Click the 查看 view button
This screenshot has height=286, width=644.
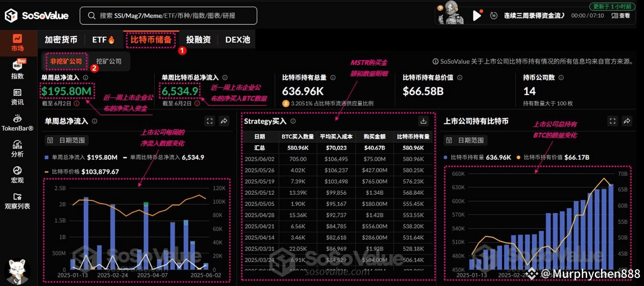[620, 16]
